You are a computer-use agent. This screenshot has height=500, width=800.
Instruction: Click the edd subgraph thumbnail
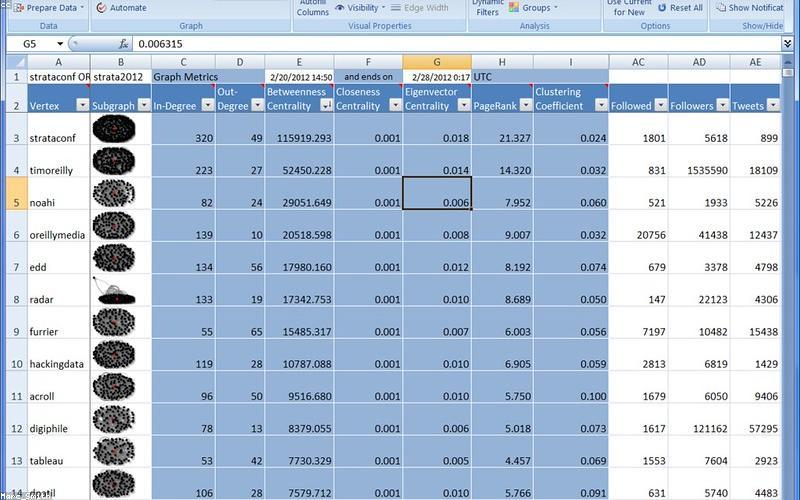pyautogui.click(x=114, y=258)
